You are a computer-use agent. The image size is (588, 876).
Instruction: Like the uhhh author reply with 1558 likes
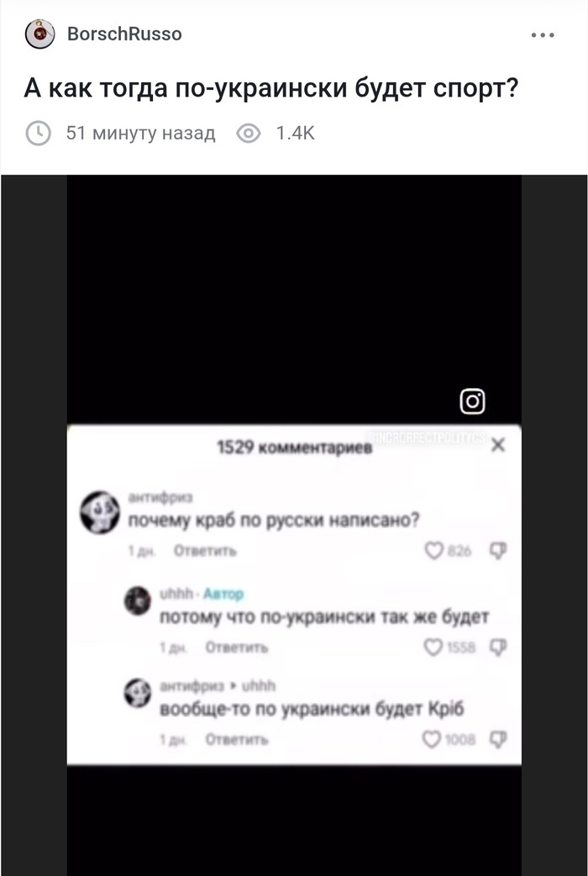coord(433,647)
